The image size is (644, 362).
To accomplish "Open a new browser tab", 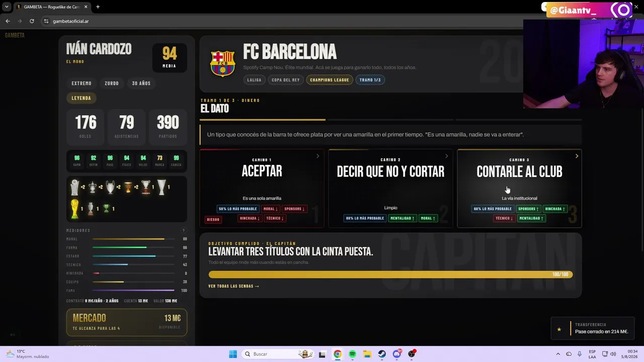I will click(x=98, y=7).
